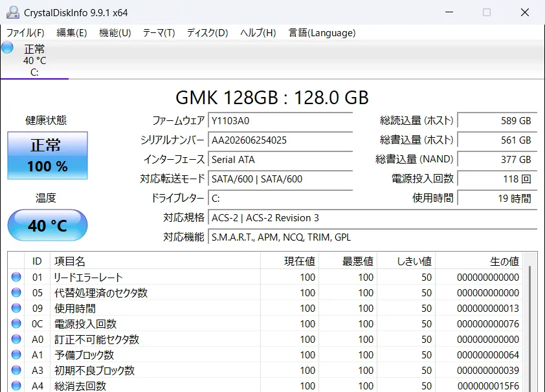
Task: Click the 項目名 column header
Action: [x=155, y=261]
